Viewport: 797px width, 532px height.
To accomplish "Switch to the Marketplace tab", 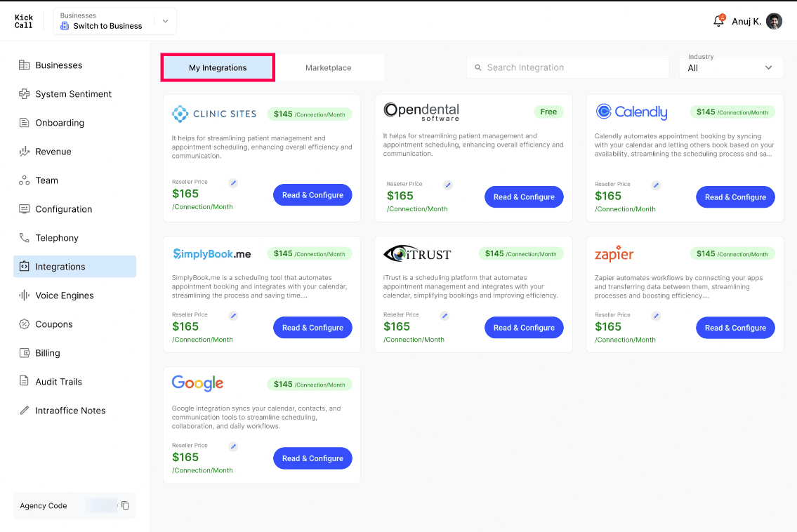I will (x=329, y=67).
